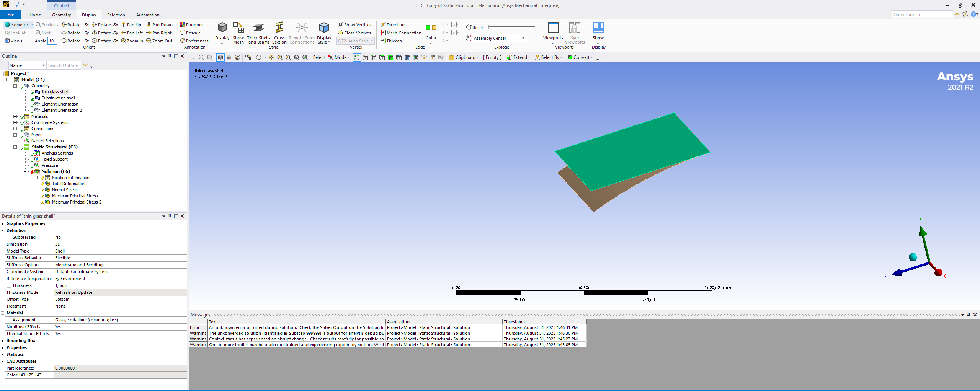980x391 pixels.
Task: Check the material Assignment checkbox
Action: click(x=9, y=320)
